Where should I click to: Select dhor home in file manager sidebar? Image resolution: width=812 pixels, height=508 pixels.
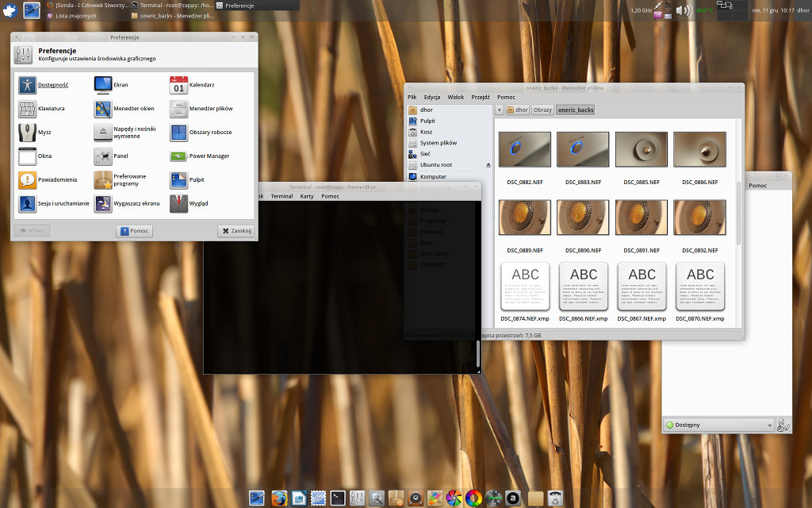pyautogui.click(x=449, y=110)
